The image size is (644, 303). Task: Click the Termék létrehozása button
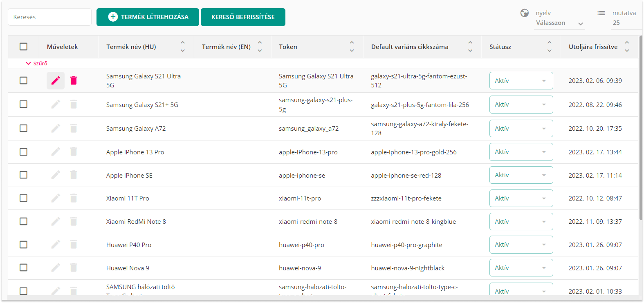(148, 17)
